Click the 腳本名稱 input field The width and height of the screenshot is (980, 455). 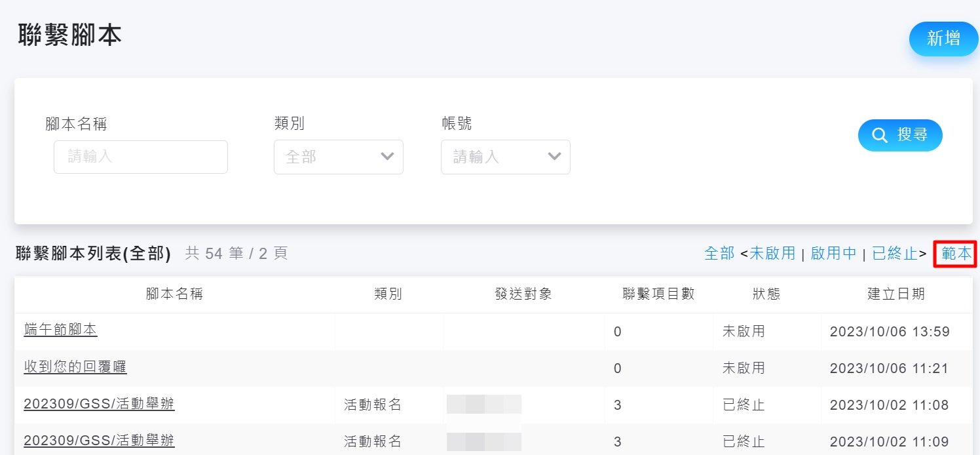tap(141, 157)
